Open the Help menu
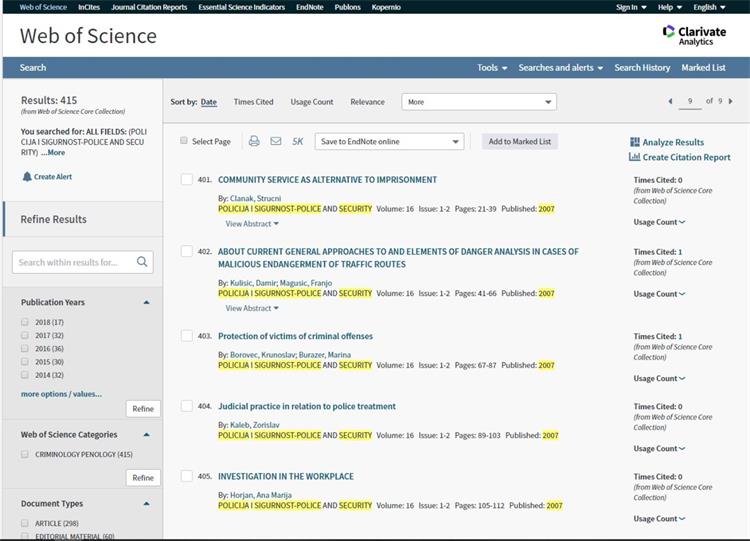The width and height of the screenshot is (750, 541). (x=669, y=7)
